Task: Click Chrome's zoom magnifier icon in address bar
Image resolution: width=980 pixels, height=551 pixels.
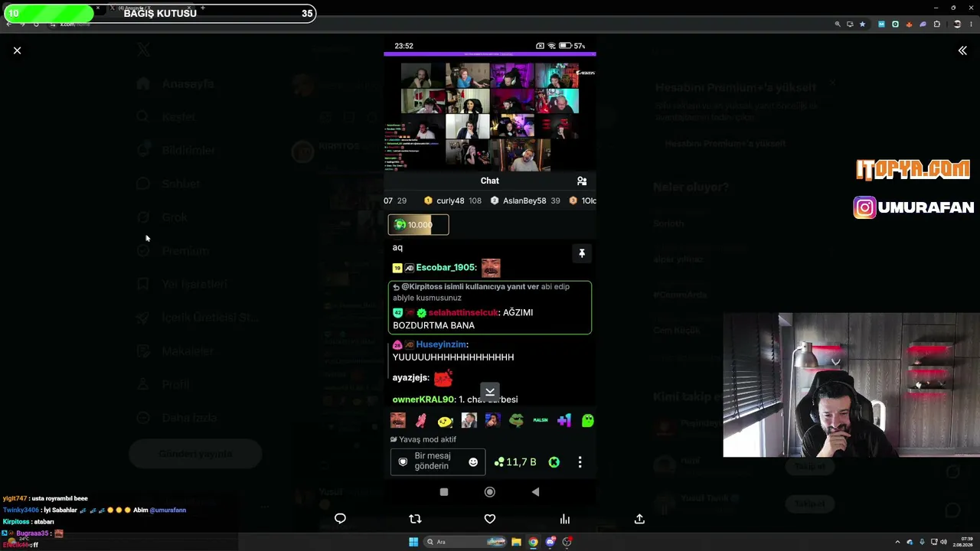Action: click(x=837, y=24)
